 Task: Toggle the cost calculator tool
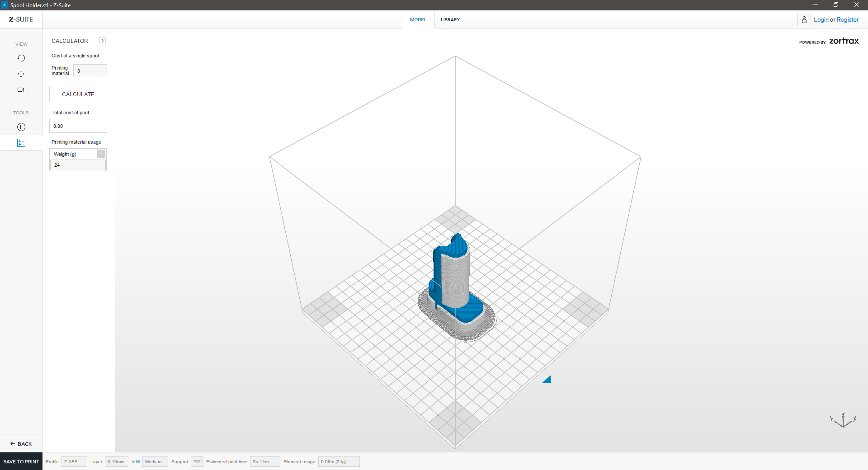pos(21,143)
